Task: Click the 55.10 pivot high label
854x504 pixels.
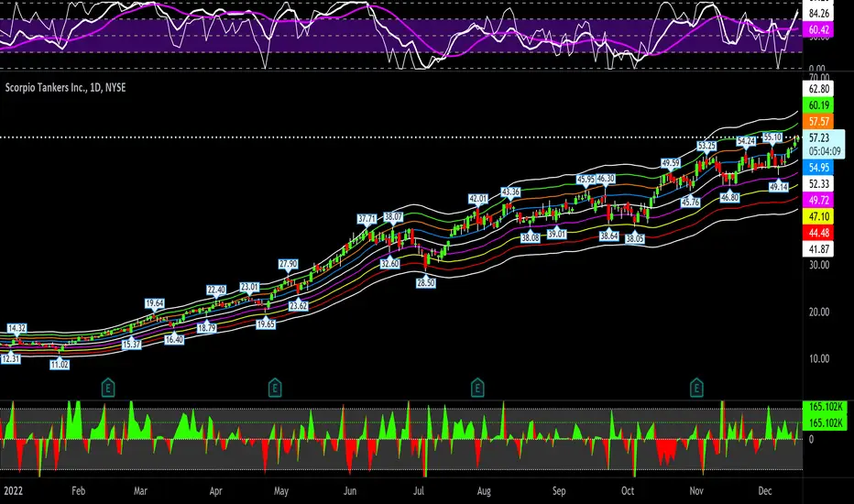Action: [x=772, y=137]
